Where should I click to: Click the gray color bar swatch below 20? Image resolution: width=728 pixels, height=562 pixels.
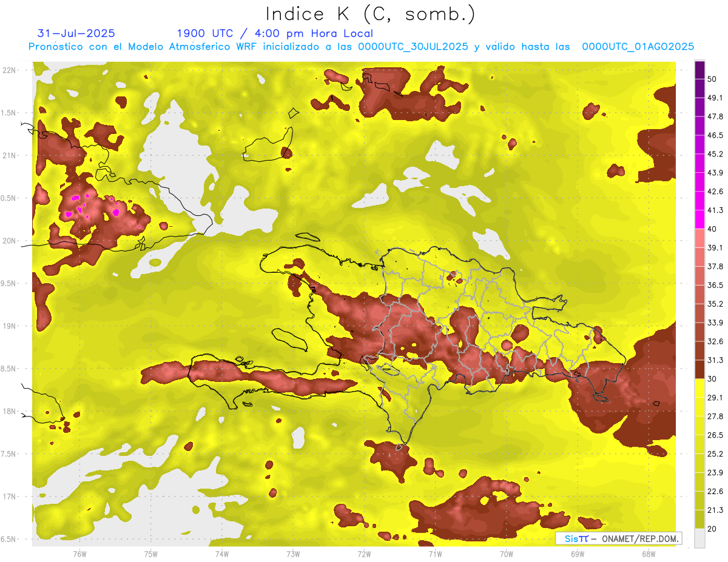[699, 538]
